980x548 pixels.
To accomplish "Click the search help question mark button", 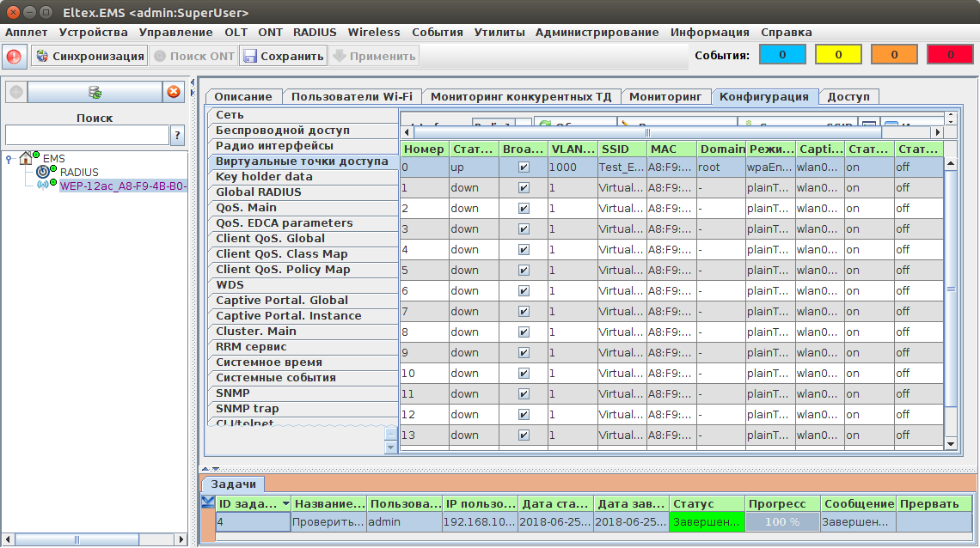I will click(178, 136).
